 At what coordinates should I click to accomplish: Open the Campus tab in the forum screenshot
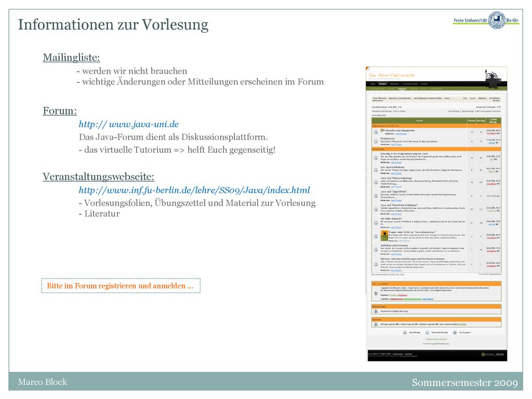point(383,84)
